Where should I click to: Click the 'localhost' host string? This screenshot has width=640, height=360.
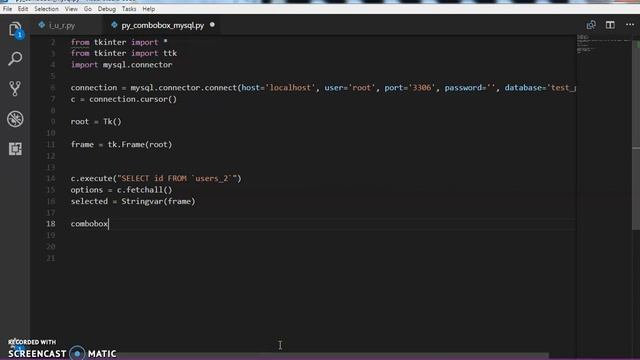point(290,88)
